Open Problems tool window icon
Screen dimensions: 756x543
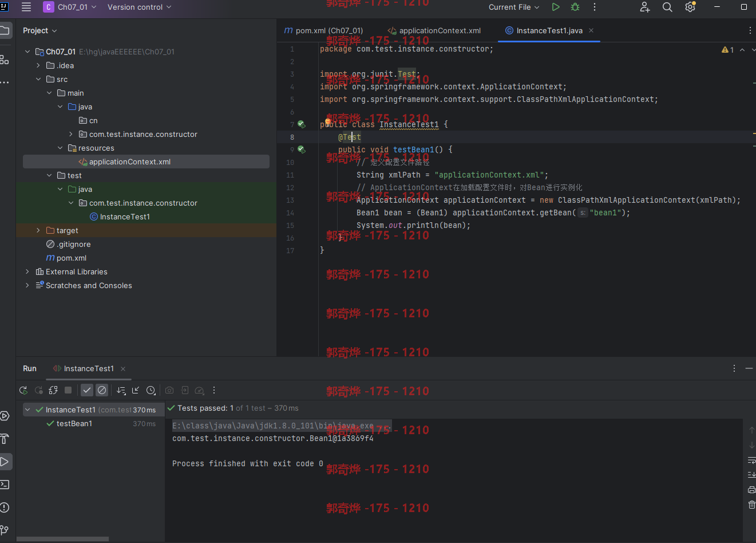point(4,507)
